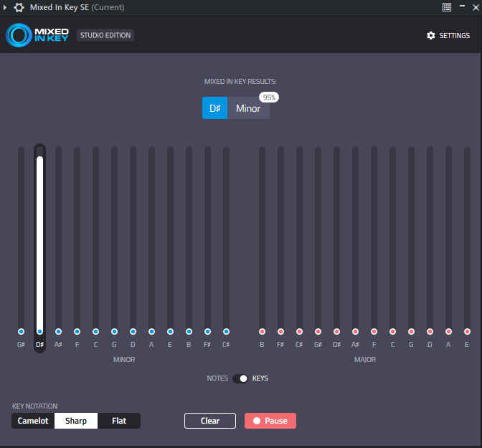Click the MAJOR section label

365,360
